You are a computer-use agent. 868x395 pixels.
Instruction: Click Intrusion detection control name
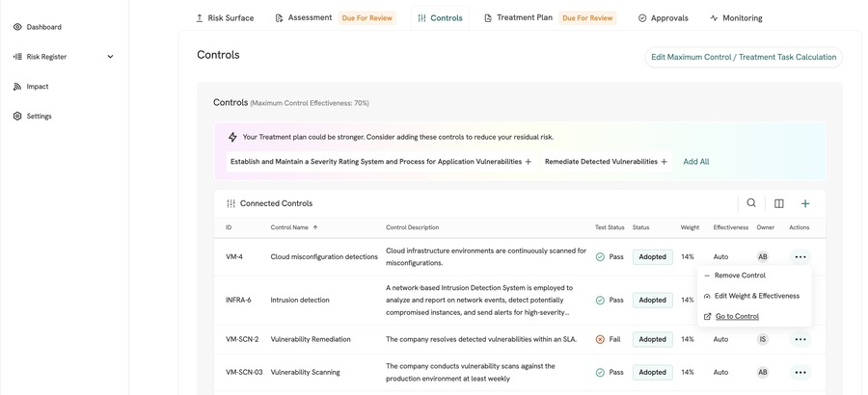[x=300, y=300]
